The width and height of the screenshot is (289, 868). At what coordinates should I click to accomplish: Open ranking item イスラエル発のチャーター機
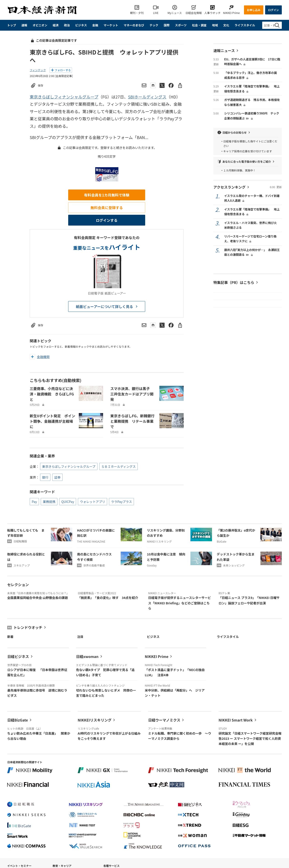[x=252, y=198]
